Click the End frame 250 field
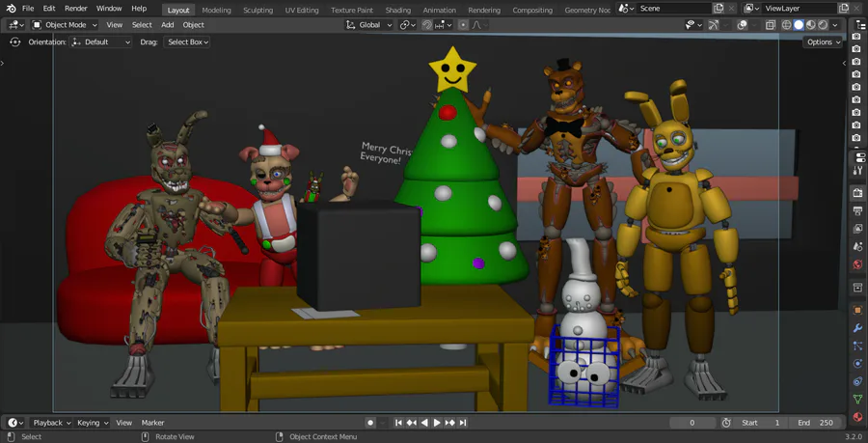This screenshot has width=868, height=443. coord(815,423)
